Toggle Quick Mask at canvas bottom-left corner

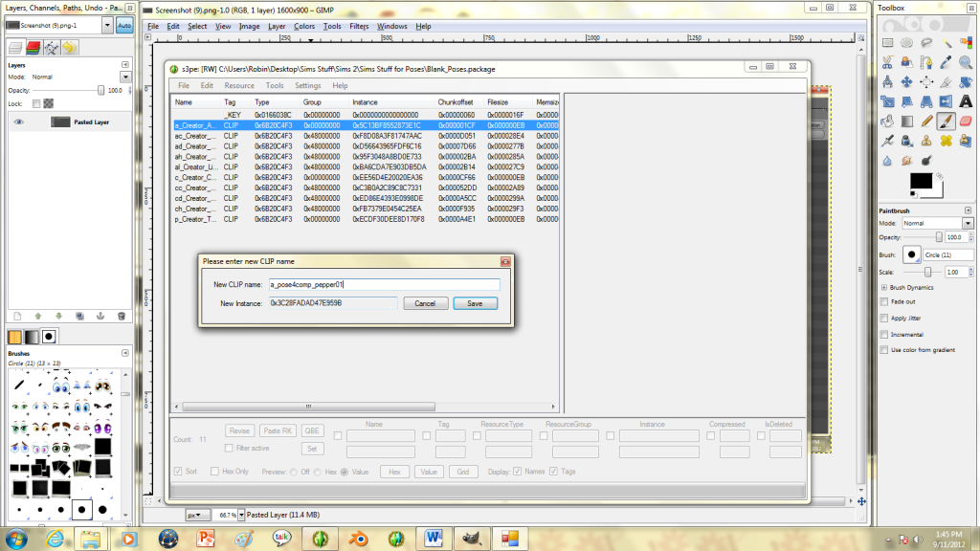point(147,500)
